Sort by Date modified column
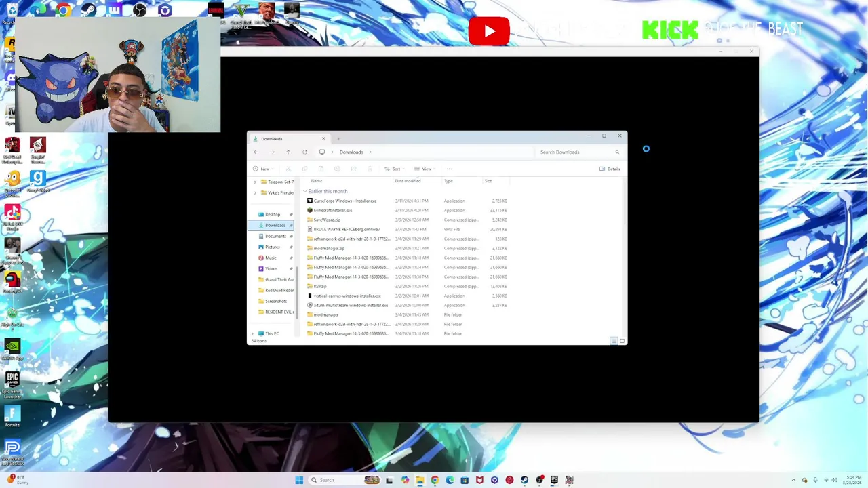868x488 pixels. (408, 181)
